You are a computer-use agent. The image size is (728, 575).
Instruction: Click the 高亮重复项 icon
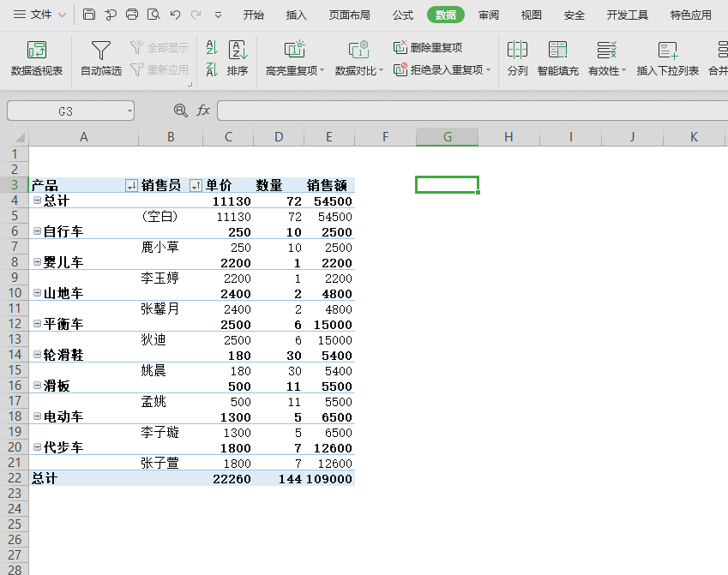coord(294,49)
